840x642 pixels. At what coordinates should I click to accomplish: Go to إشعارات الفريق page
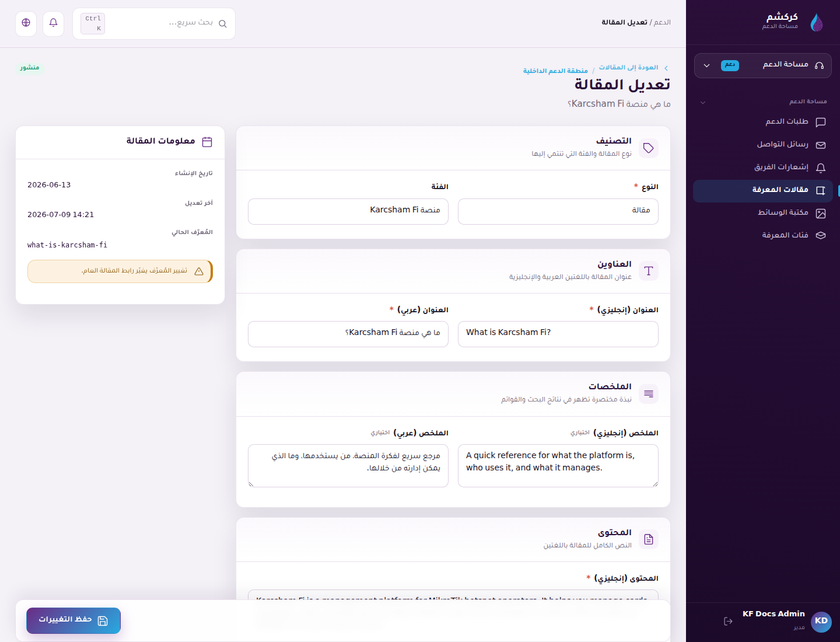[763, 168]
